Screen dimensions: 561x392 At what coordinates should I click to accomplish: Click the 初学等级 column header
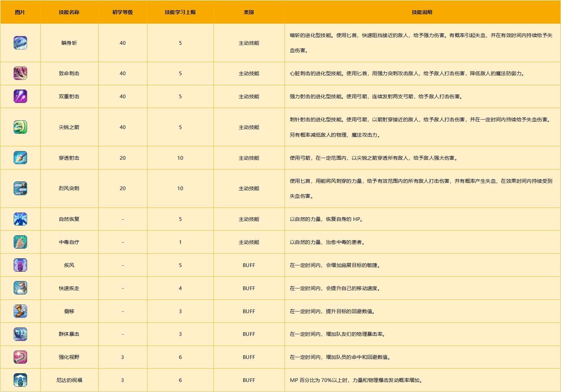tap(123, 12)
